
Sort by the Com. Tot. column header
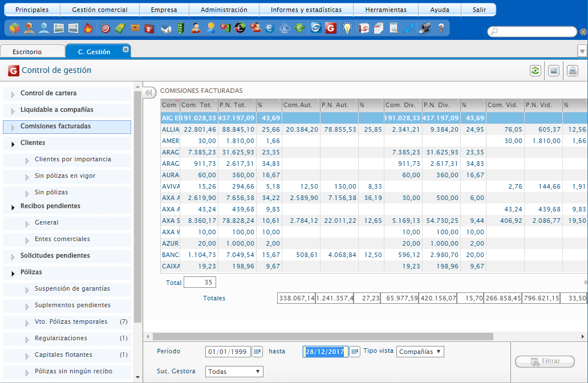pos(198,105)
